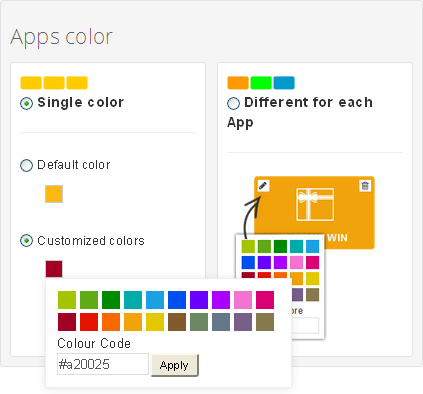Open the dark red customized color swatch
Viewport: 423px width, 394px height.
click(x=54, y=269)
